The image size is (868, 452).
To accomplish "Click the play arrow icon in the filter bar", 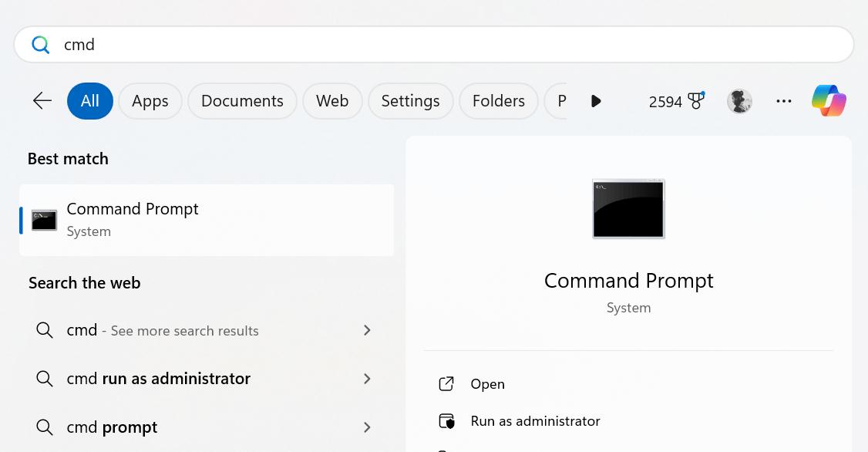I will pos(597,100).
